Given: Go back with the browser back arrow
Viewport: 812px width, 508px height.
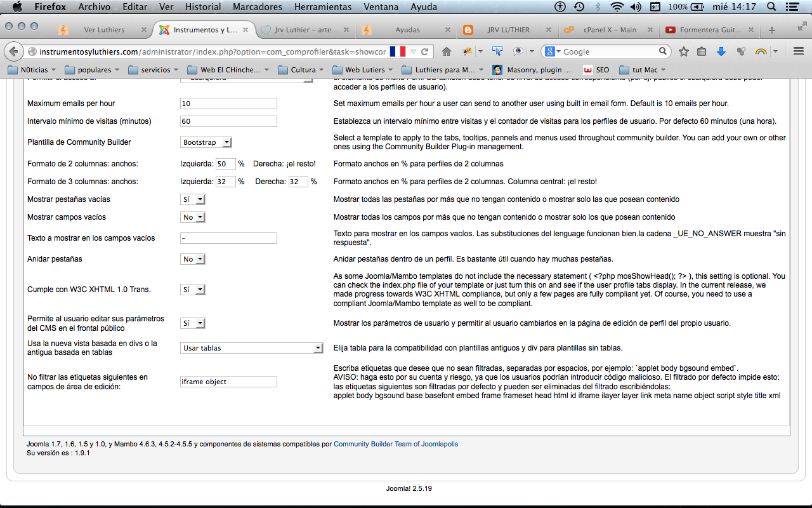Looking at the screenshot, I should pyautogui.click(x=13, y=51).
